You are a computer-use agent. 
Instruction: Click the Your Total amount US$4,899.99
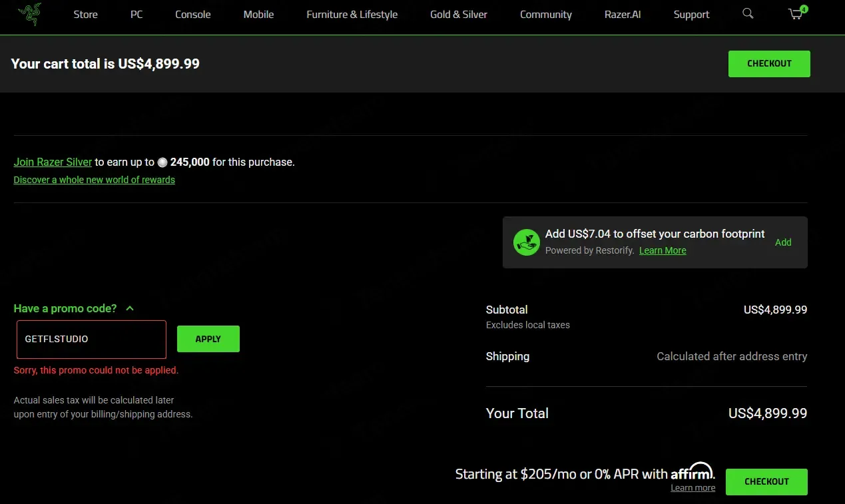[x=768, y=413]
